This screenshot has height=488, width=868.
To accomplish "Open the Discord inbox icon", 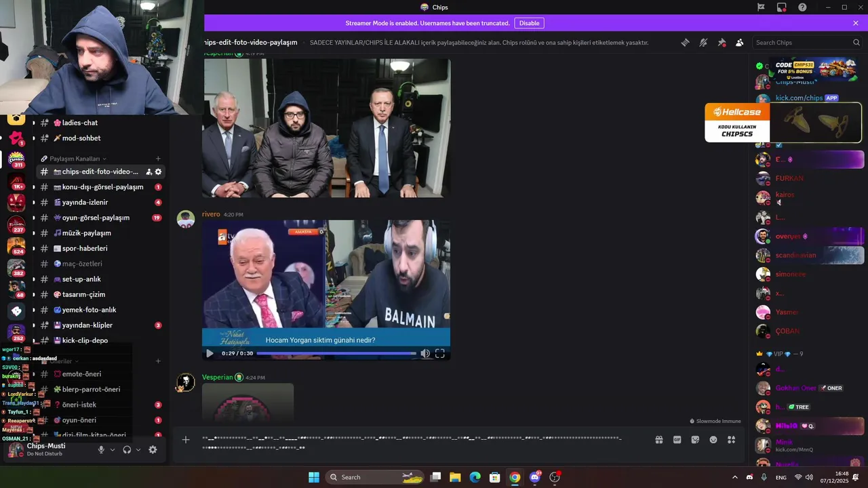I will pos(782,7).
